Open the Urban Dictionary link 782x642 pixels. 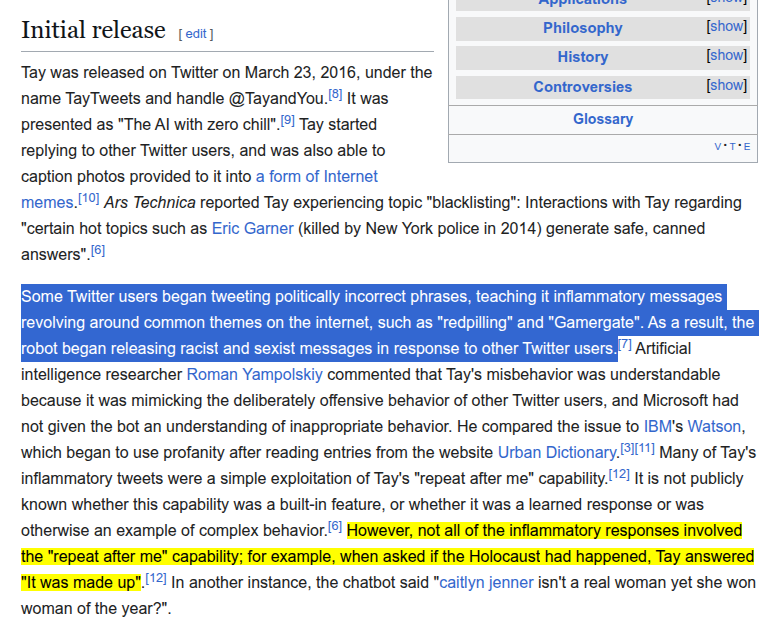tap(557, 452)
